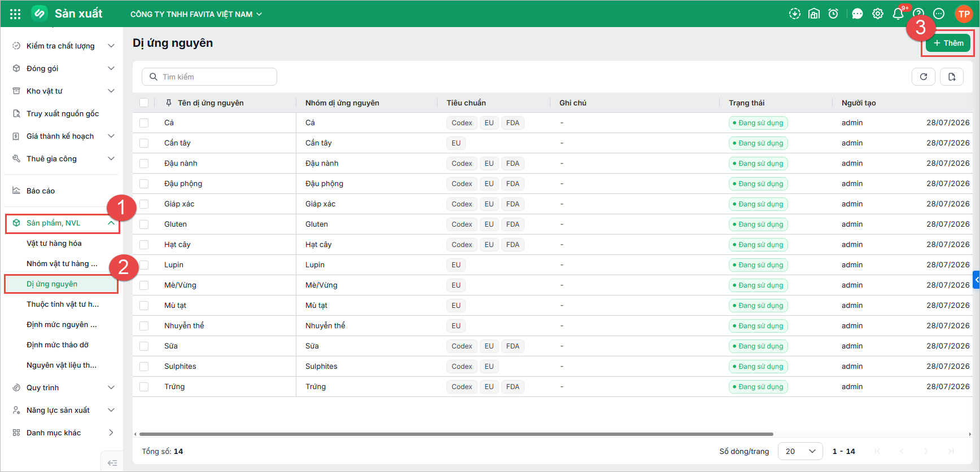Click the Thêm button to add allergen

(948, 43)
